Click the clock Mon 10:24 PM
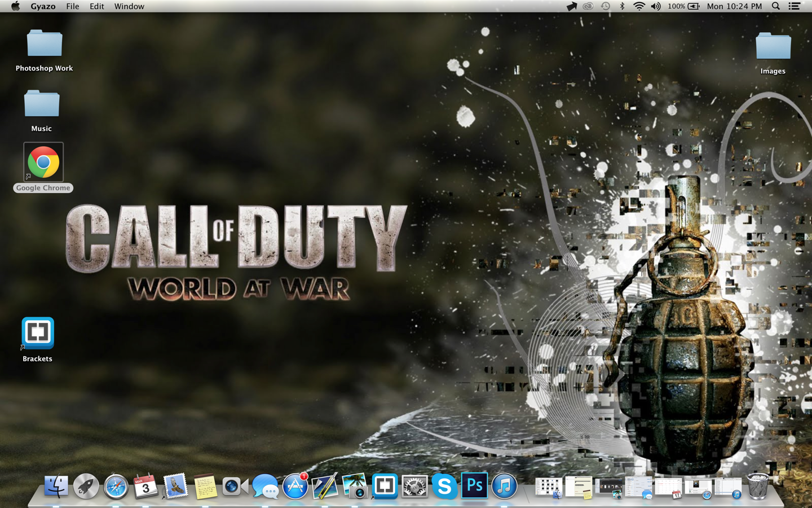Image resolution: width=812 pixels, height=508 pixels. point(734,6)
